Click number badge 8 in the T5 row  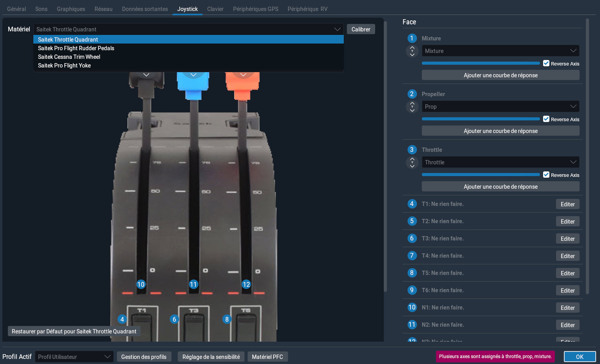412,273
